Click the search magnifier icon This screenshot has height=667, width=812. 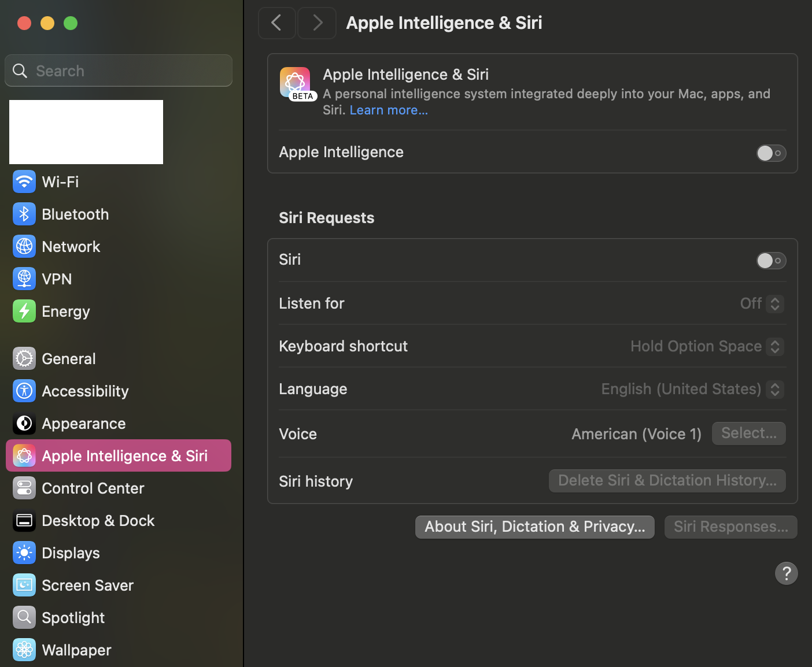pos(20,71)
